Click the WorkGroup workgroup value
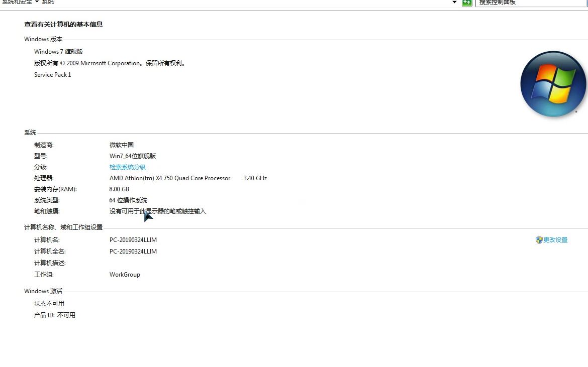Screen dimensions: 588x367 (x=124, y=274)
